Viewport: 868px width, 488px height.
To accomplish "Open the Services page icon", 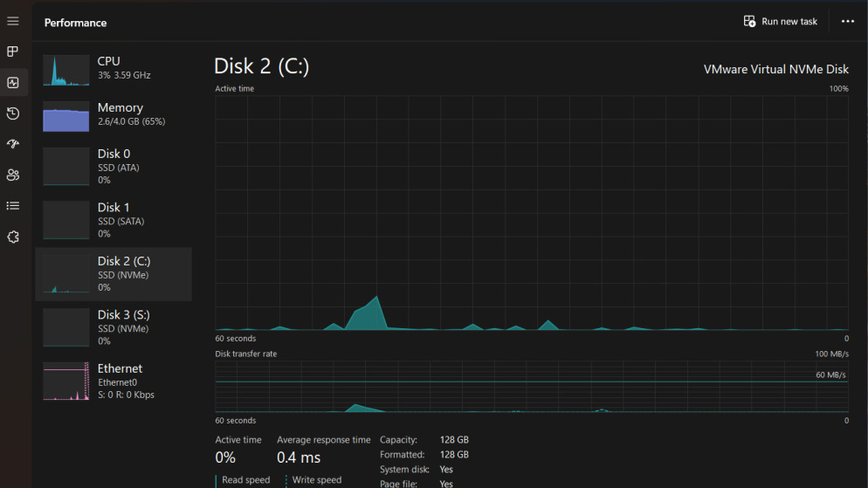I will (x=13, y=237).
